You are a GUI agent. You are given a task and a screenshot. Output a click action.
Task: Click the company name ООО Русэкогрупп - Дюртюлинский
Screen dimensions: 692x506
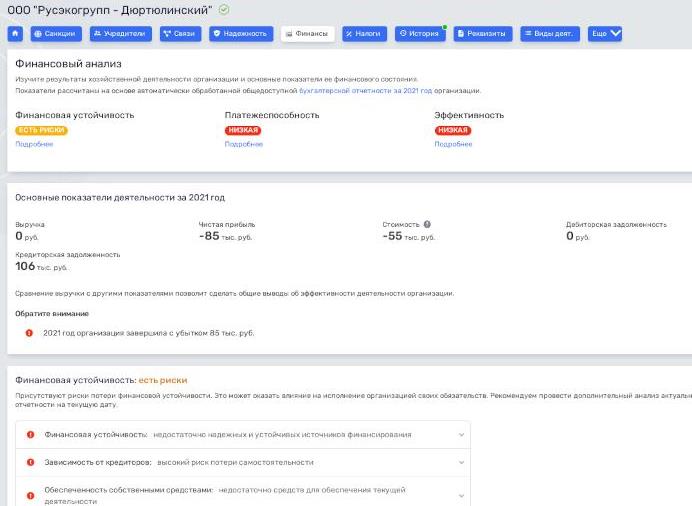coord(110,10)
